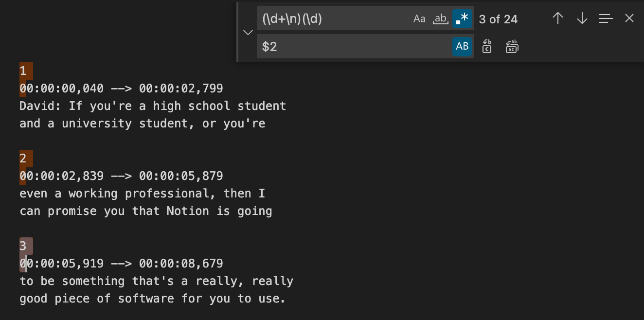Disable the Use Regular Expression option
This screenshot has height=320, width=644.
tap(462, 19)
